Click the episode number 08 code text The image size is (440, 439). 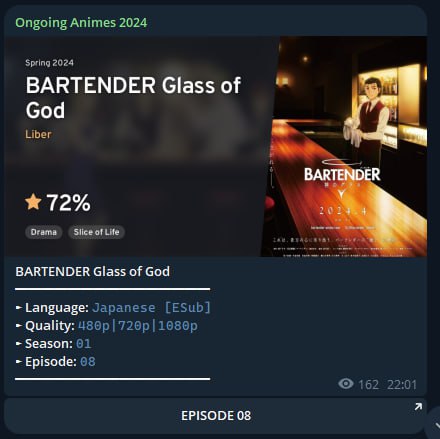coord(88,362)
